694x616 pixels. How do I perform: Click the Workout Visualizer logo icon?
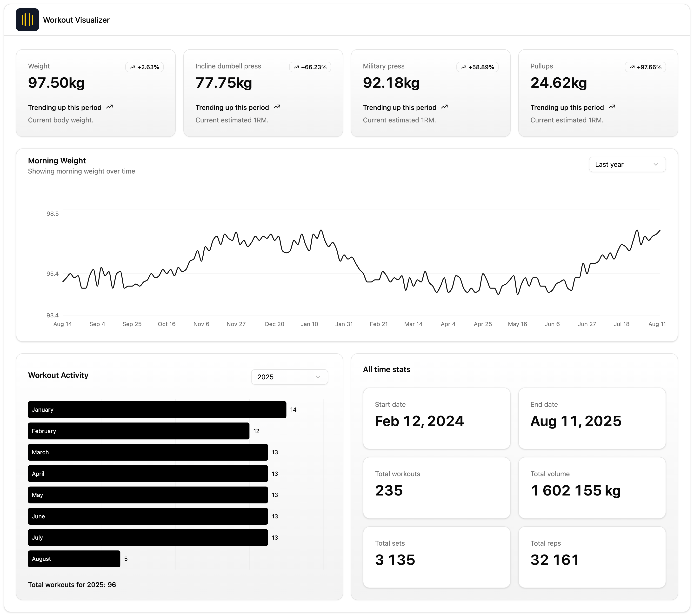[27, 20]
